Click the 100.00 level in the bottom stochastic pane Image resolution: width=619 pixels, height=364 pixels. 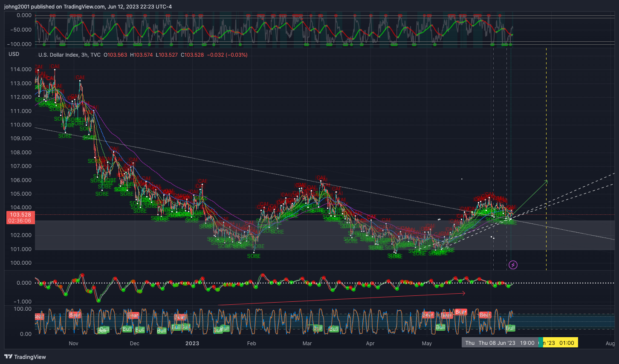click(x=23, y=309)
